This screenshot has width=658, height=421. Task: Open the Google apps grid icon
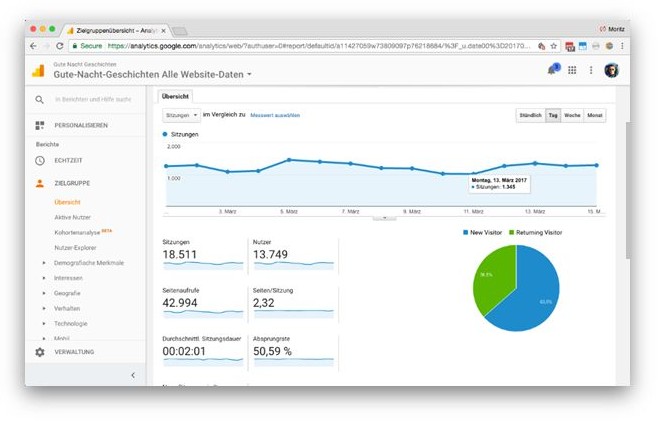572,70
